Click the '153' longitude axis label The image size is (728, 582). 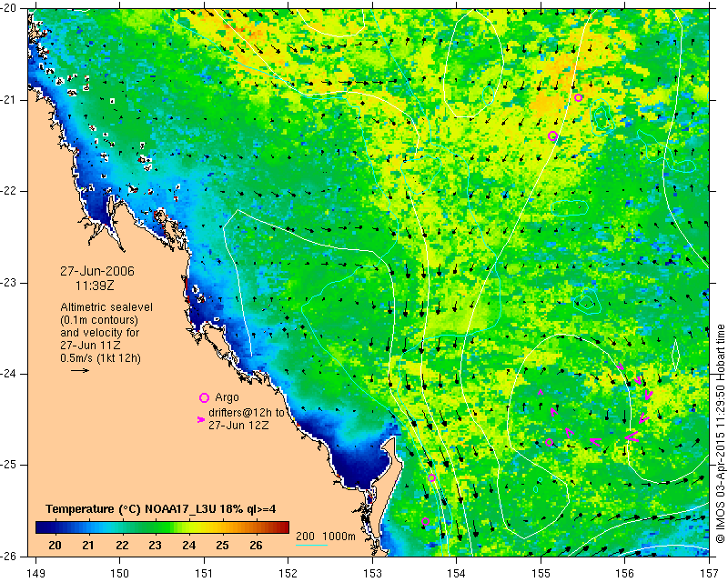tap(372, 573)
